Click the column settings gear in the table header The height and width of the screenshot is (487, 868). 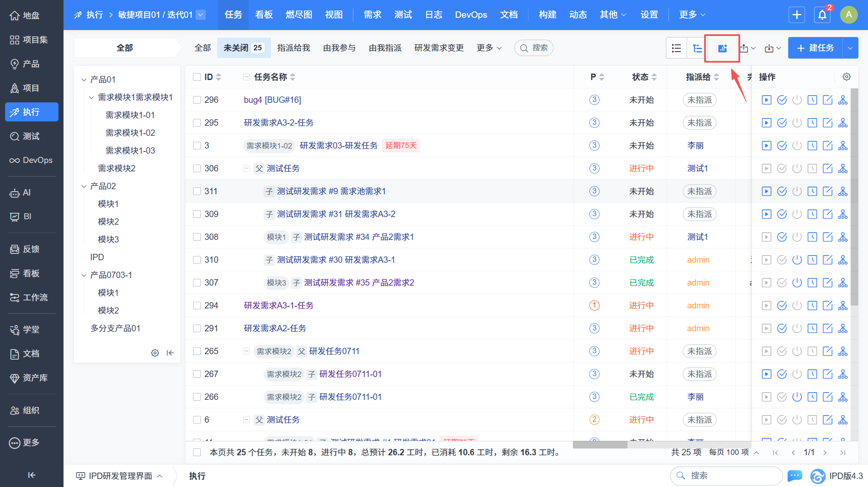[x=846, y=77]
